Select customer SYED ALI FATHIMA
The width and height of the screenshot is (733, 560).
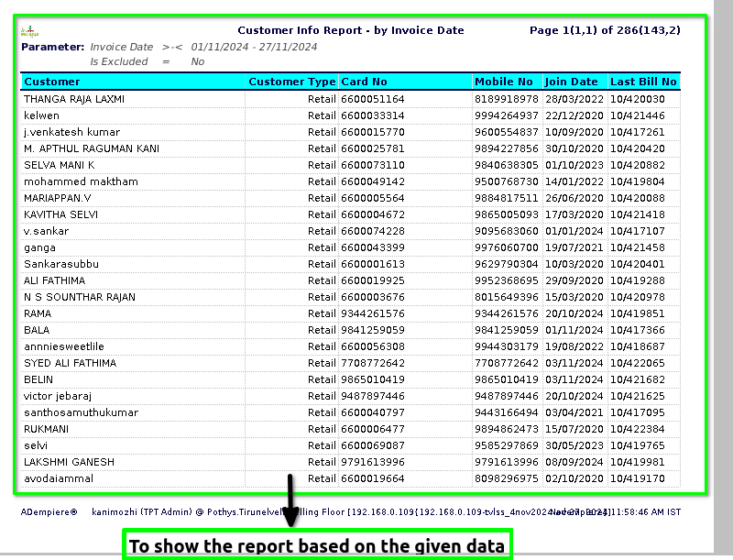[x=71, y=363]
